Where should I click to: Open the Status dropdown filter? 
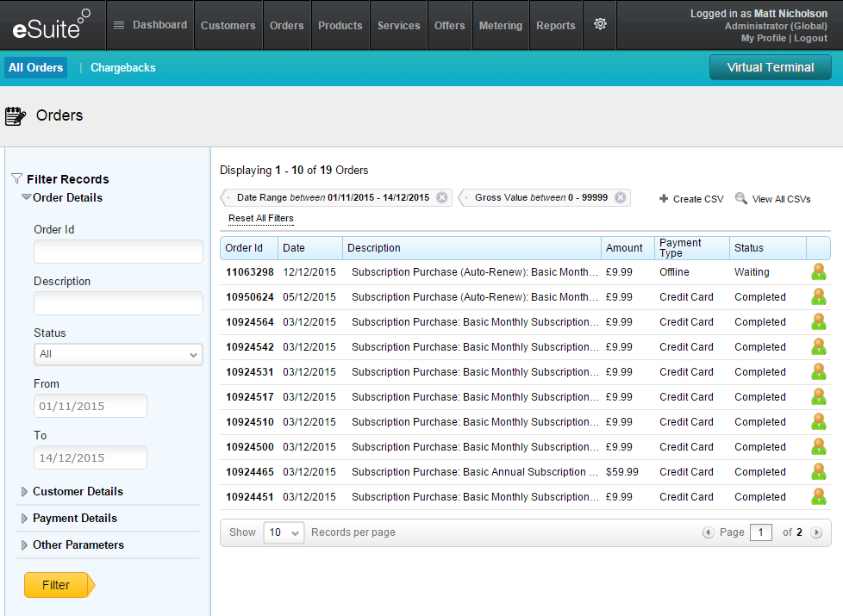[118, 354]
